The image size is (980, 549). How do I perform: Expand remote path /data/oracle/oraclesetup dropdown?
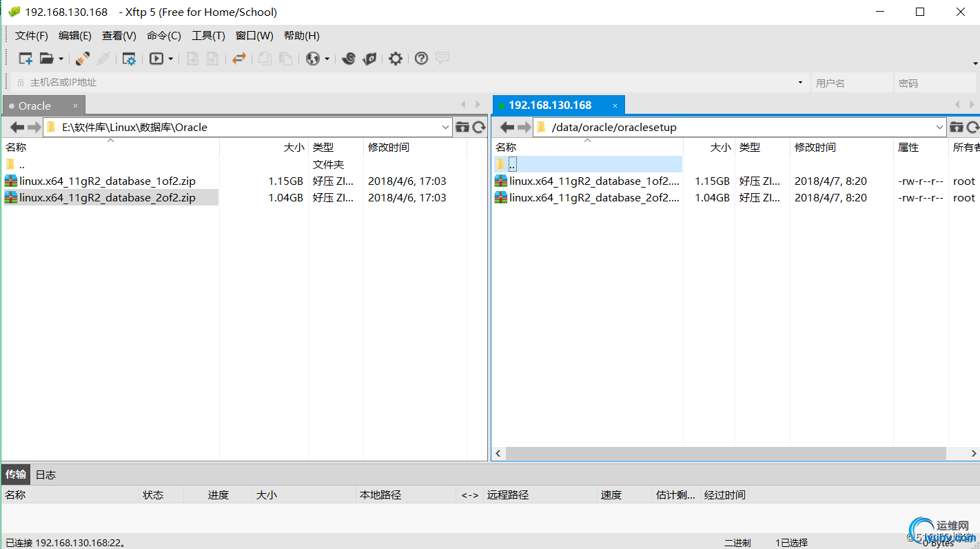point(940,127)
